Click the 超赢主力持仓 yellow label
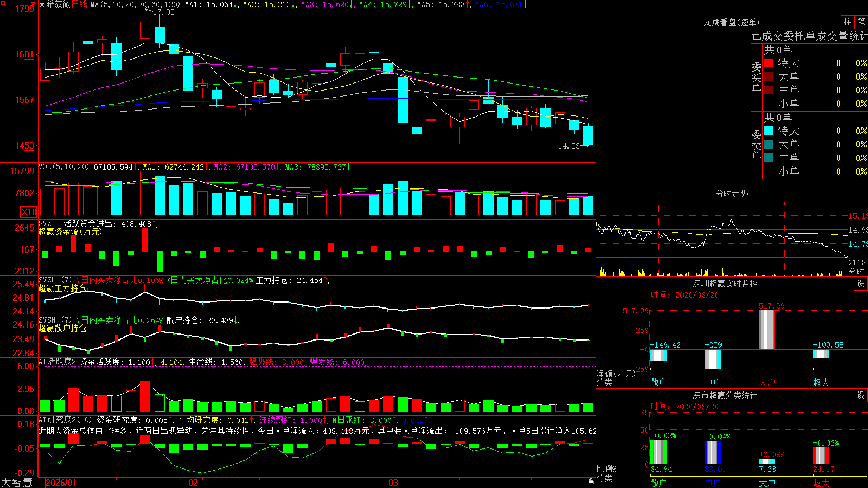 [62, 288]
